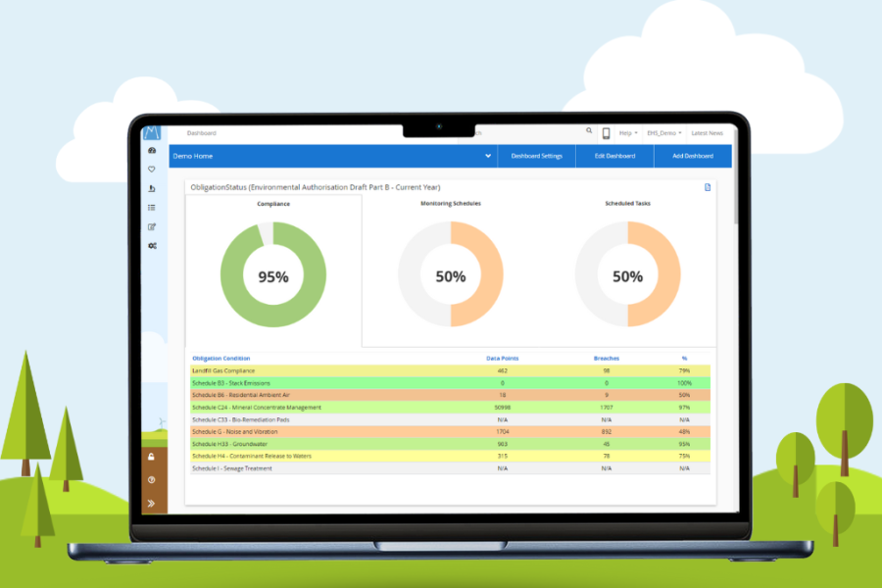Open the Help dropdown menu
Viewport: 882px width, 588px height.
[628, 133]
